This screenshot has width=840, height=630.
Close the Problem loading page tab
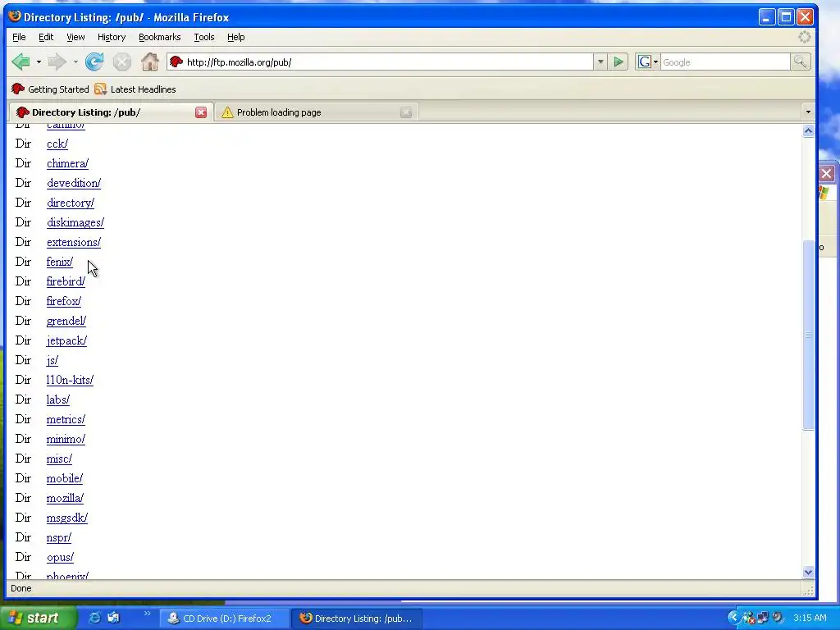click(406, 112)
